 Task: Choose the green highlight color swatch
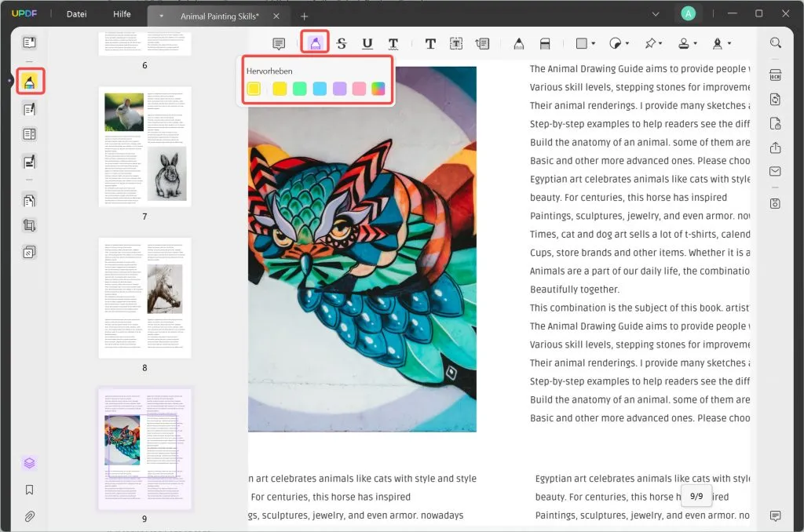point(299,89)
